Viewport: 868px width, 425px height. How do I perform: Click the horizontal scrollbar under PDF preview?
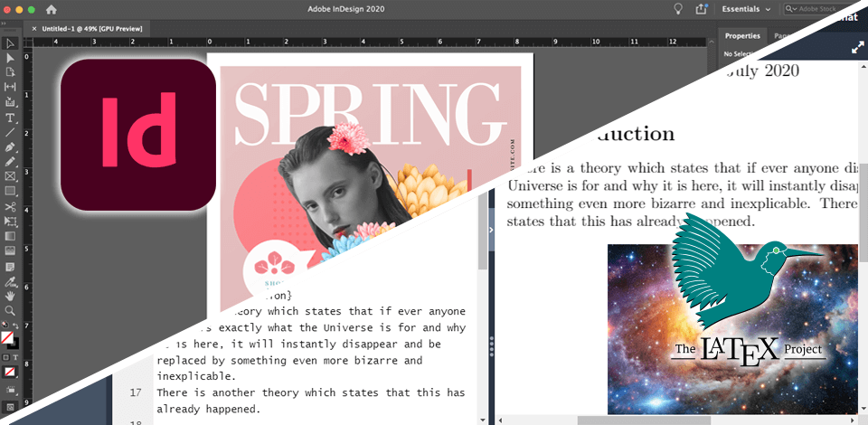pyautogui.click(x=643, y=420)
